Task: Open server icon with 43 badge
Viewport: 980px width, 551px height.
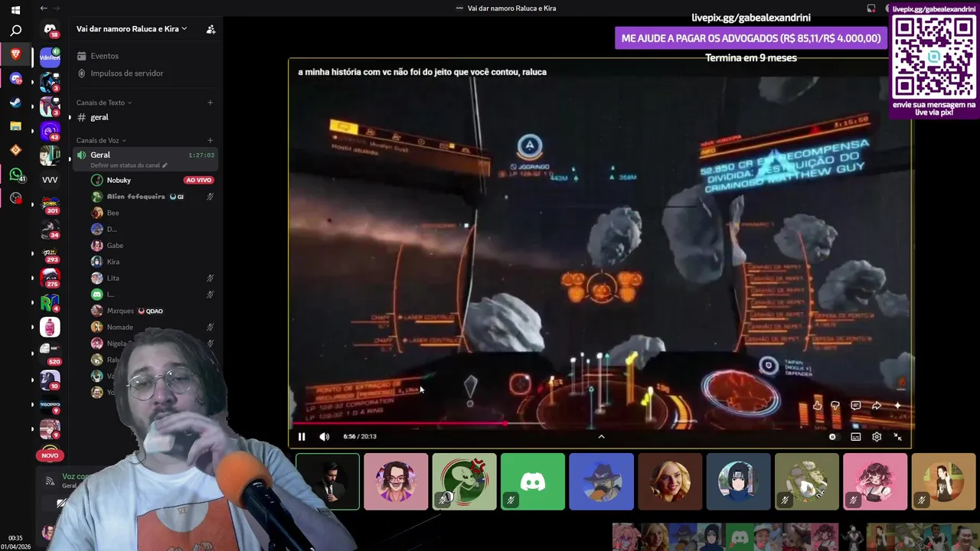Action: (50, 131)
